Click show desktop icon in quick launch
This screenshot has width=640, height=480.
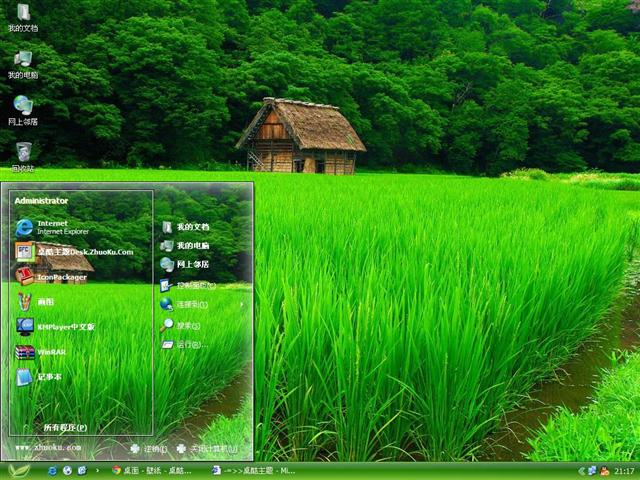coord(82,471)
